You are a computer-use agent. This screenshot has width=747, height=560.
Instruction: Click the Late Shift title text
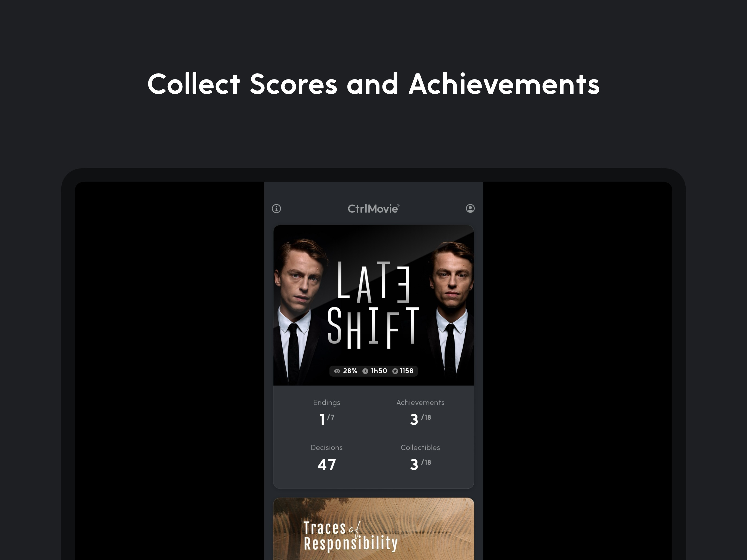pyautogui.click(x=373, y=305)
